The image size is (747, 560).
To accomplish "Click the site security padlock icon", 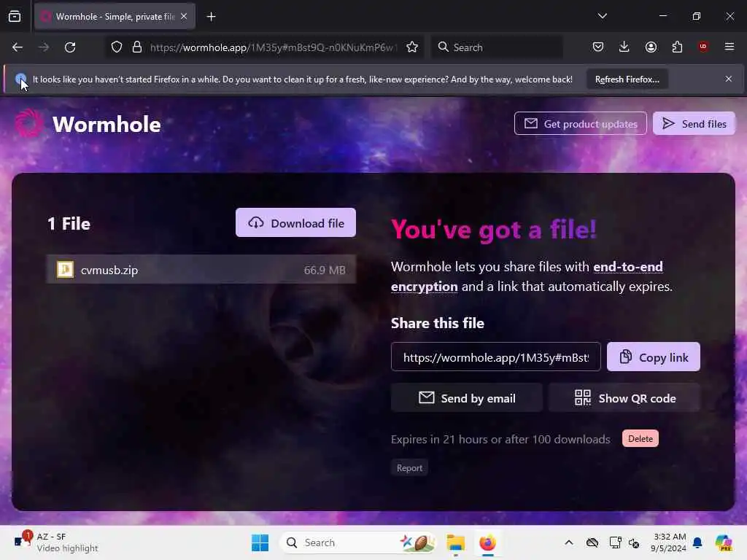I will coord(137,47).
